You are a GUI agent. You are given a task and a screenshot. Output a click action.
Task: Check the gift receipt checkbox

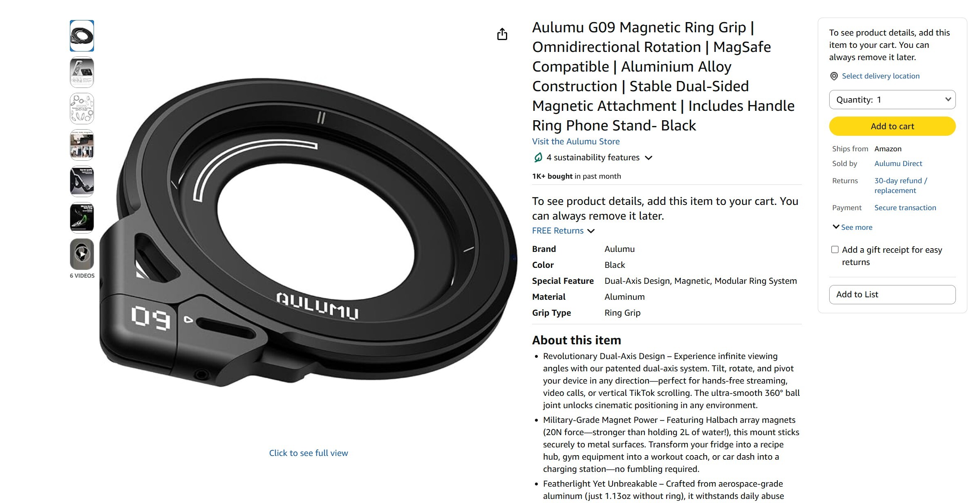835,249
